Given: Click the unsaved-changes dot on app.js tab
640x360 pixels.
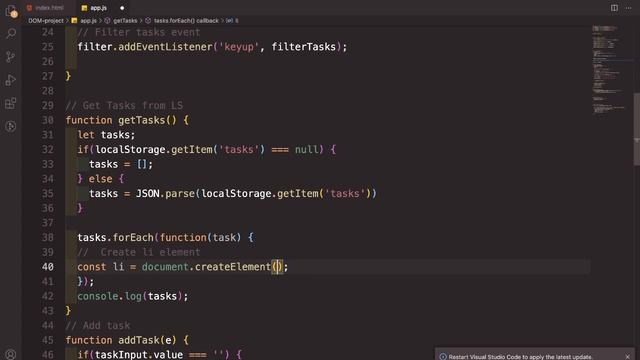Looking at the screenshot, I should click(x=122, y=8).
